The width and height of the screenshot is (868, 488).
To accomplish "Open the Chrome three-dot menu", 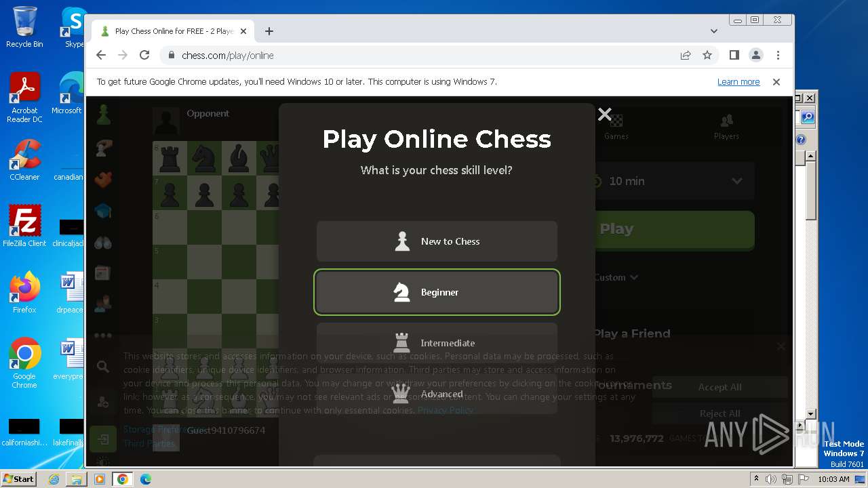I will pyautogui.click(x=778, y=56).
